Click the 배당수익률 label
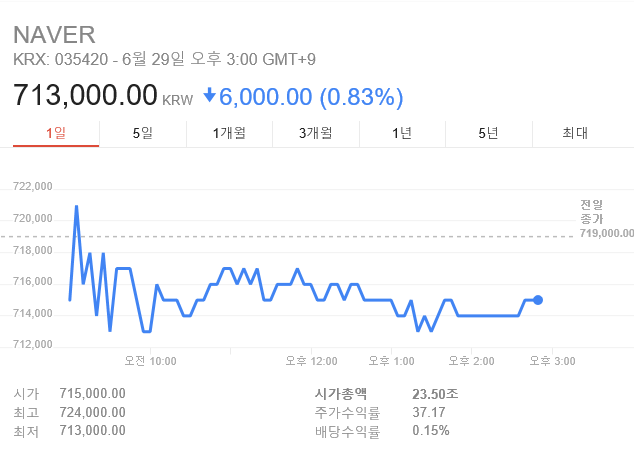The width and height of the screenshot is (634, 454). pyautogui.click(x=348, y=431)
